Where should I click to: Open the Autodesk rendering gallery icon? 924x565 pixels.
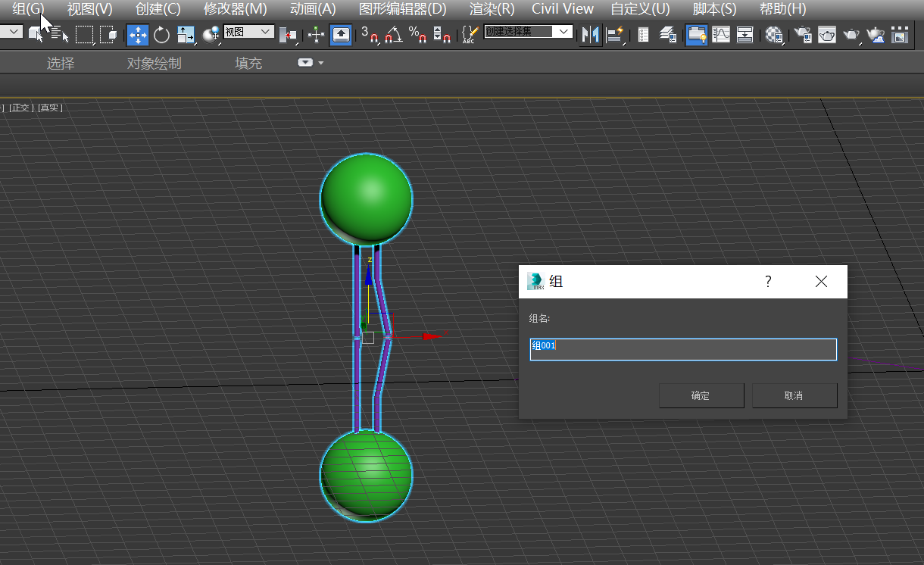point(900,34)
